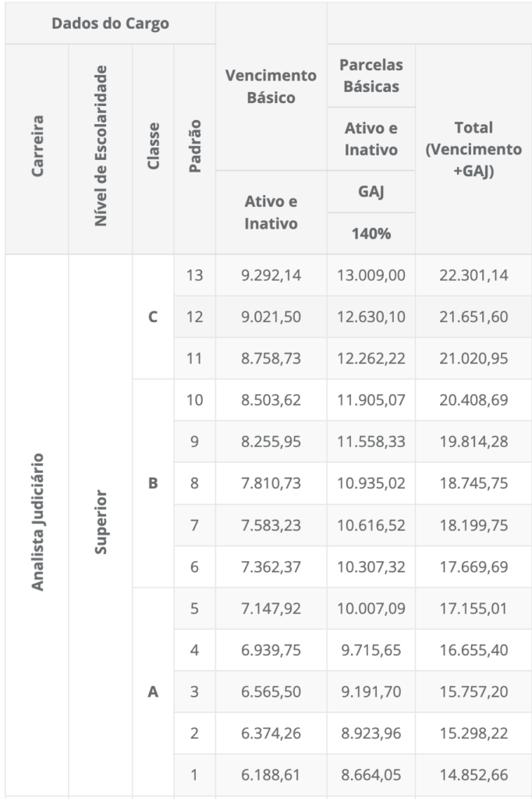The image size is (532, 799).
Task: Click the '140%' percentage header cell
Action: tap(371, 233)
